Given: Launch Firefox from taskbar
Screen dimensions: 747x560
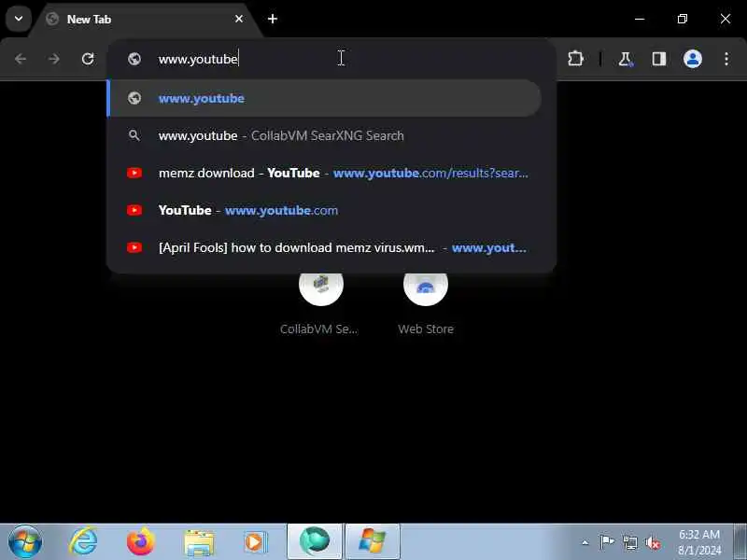Looking at the screenshot, I should tap(141, 542).
